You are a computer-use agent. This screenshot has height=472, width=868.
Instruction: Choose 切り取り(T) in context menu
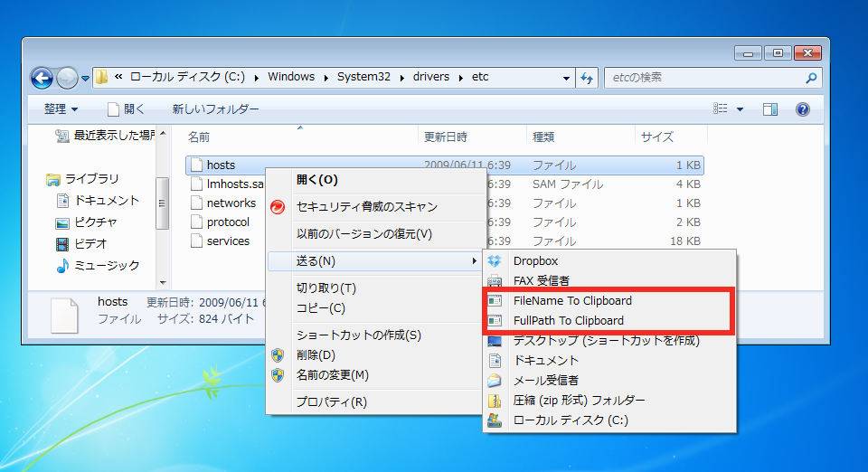point(374,288)
